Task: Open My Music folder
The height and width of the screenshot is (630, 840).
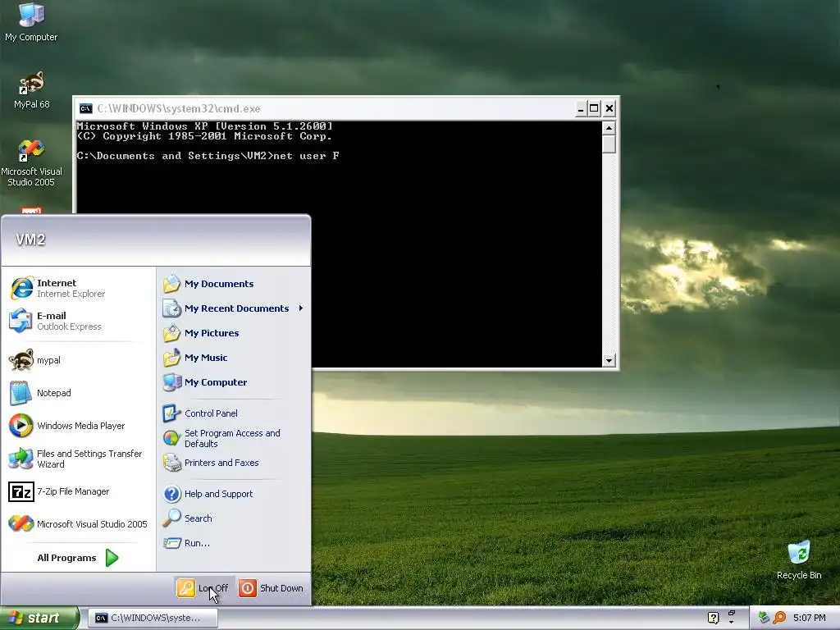Action: [x=234, y=358]
